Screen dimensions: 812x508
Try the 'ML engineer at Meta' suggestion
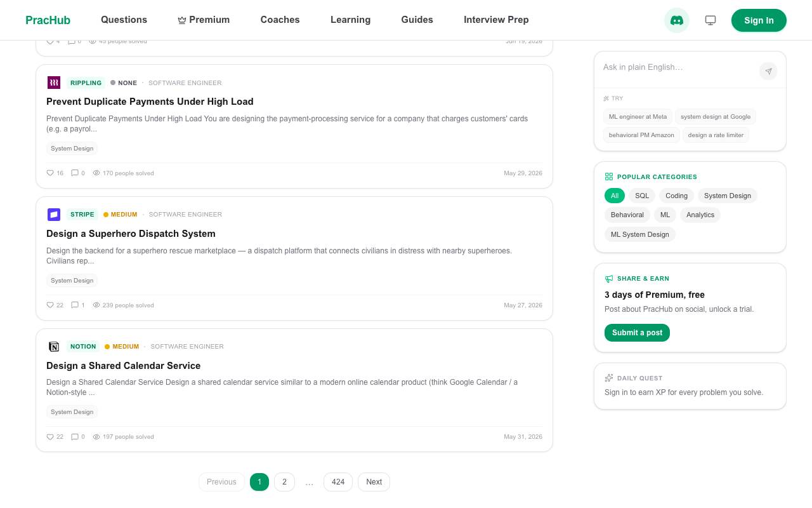(x=638, y=116)
